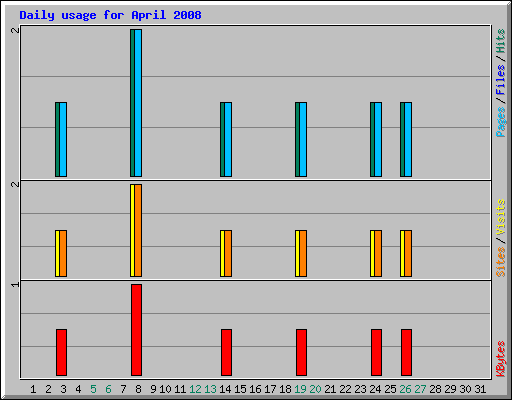The image size is (512, 400).
Task: Click the red KBytes bar for day 19
Action: [x=302, y=352]
